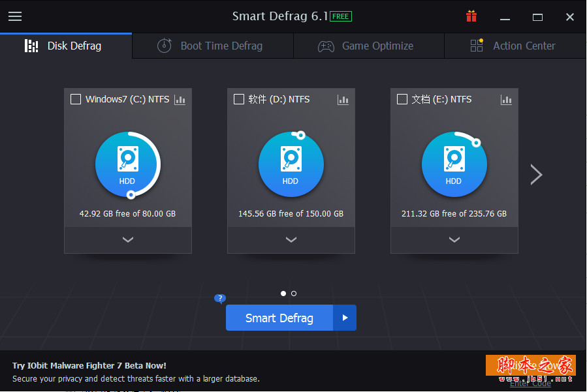Switch to the Disk Defrag tab
Viewport: 587px width, 392px height.
[66, 46]
